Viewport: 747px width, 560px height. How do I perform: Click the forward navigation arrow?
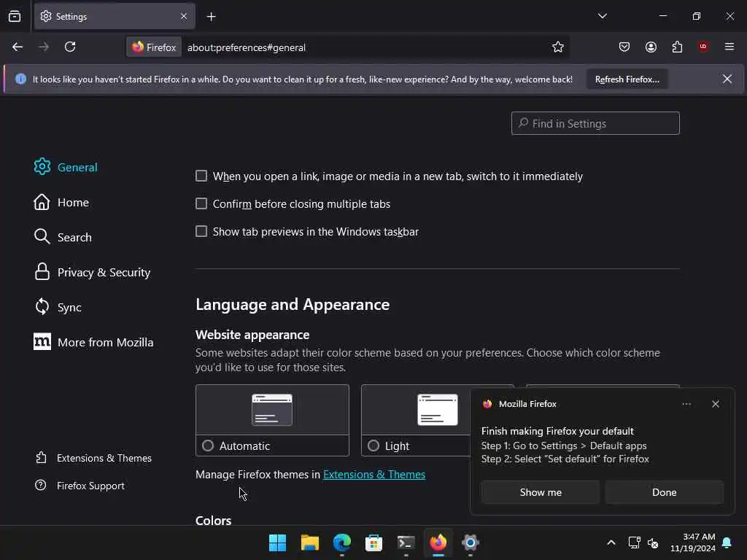click(44, 47)
